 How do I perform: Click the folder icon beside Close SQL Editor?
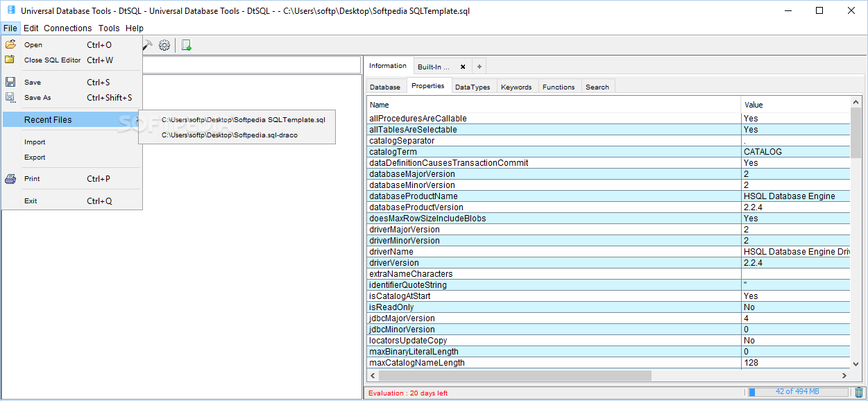[10, 60]
